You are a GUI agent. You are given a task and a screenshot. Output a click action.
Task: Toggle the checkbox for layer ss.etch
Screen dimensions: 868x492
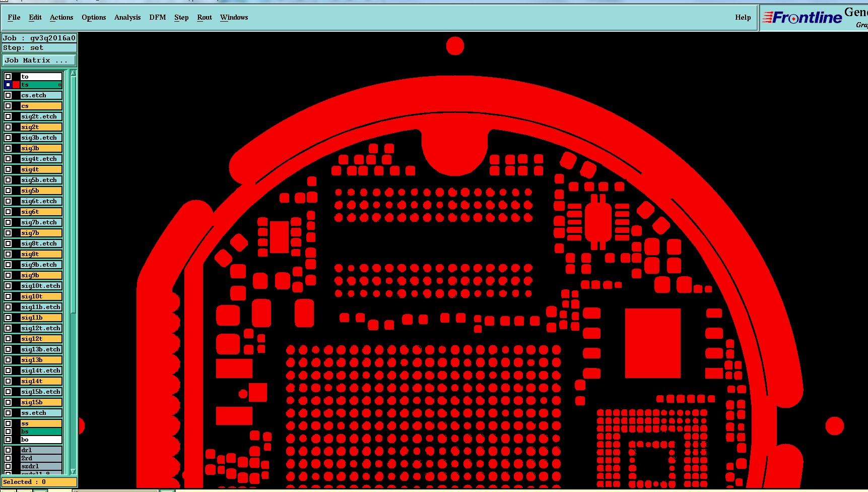8,413
